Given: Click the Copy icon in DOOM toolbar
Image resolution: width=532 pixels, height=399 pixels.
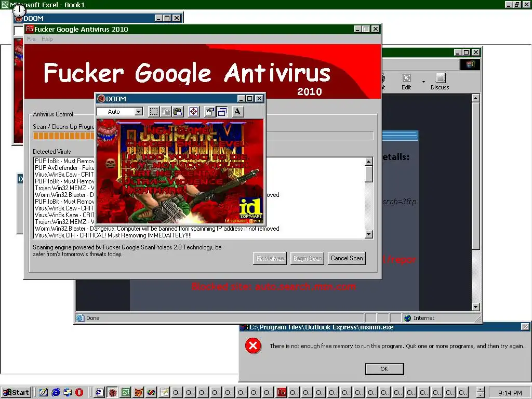Looking at the screenshot, I should [166, 112].
